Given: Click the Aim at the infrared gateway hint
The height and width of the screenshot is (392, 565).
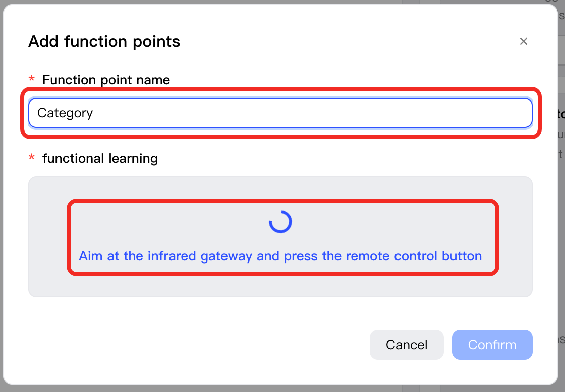Looking at the screenshot, I should (280, 256).
